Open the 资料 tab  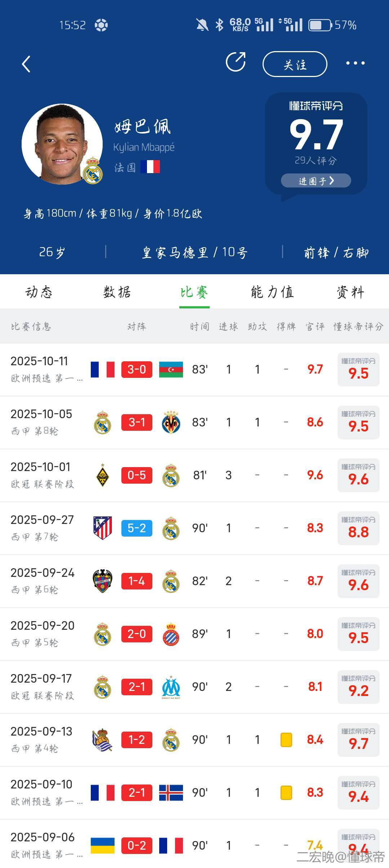click(350, 292)
